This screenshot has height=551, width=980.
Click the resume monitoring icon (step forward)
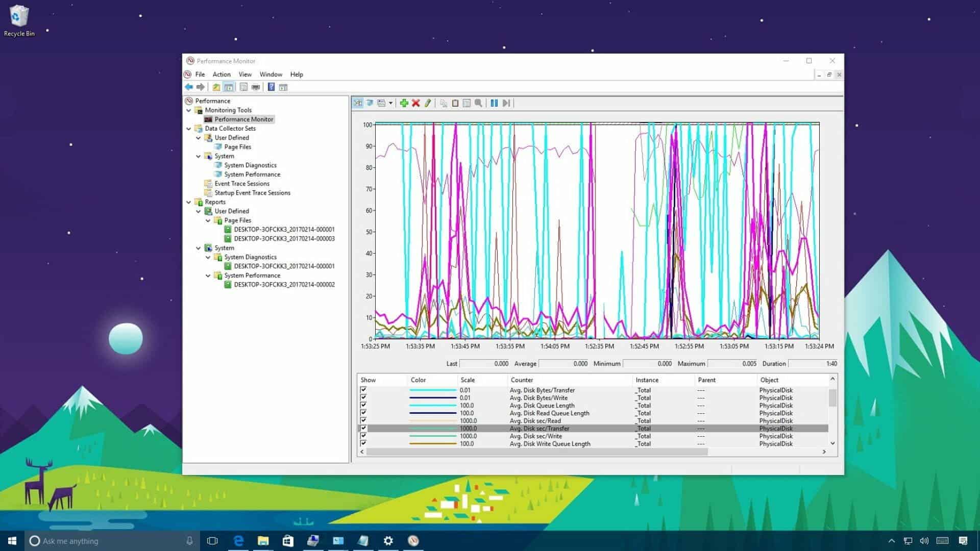[507, 103]
